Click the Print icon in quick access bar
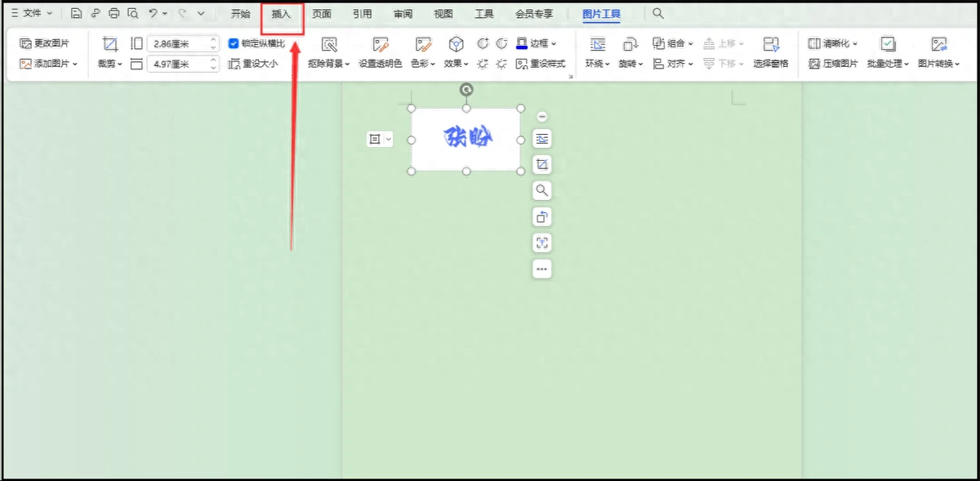Viewport: 980px width, 481px height. pyautogui.click(x=114, y=14)
